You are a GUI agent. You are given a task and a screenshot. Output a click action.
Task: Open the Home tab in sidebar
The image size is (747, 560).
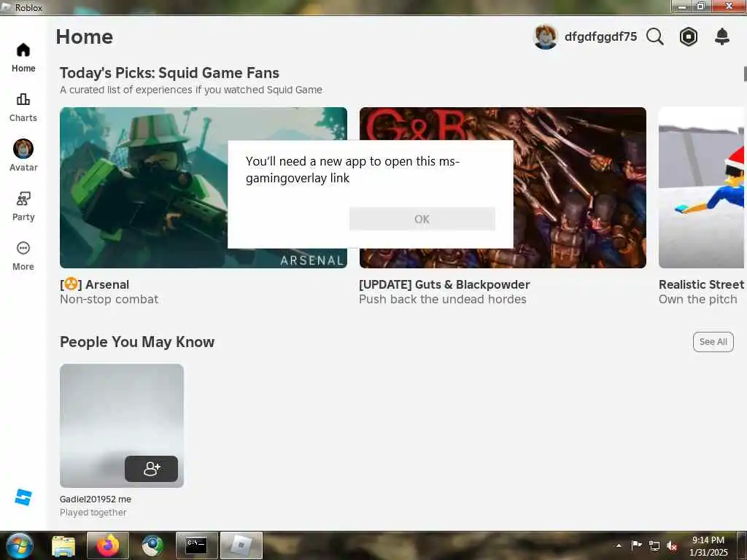click(23, 58)
